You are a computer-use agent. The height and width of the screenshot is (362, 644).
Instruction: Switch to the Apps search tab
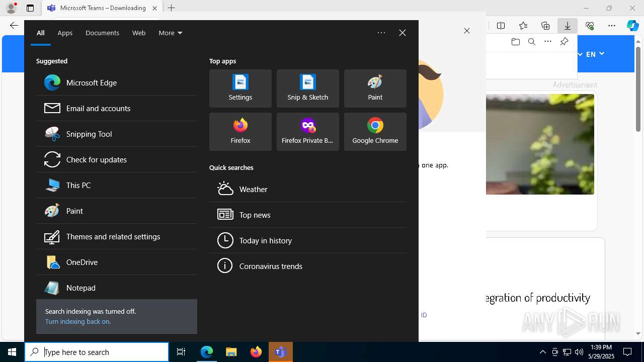tap(65, 33)
